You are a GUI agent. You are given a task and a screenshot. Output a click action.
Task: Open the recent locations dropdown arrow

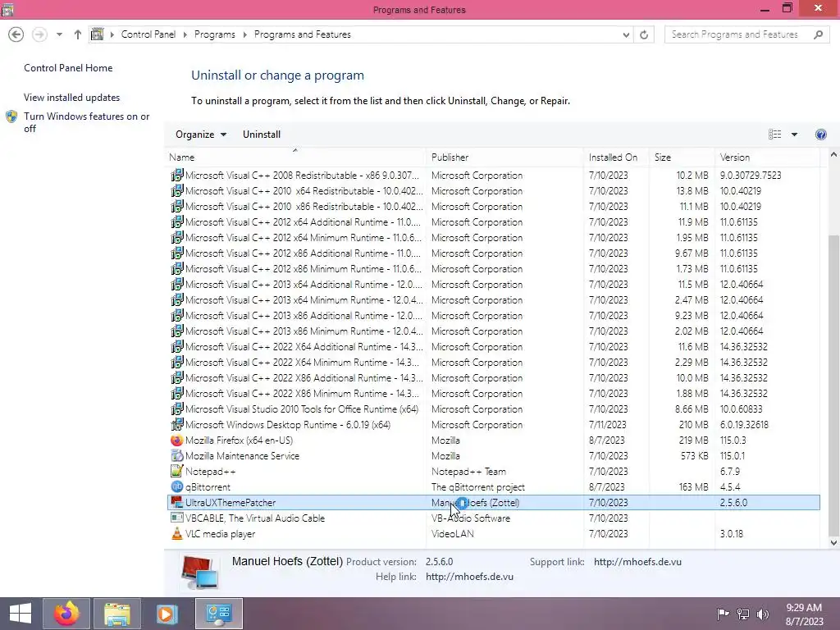tap(59, 34)
